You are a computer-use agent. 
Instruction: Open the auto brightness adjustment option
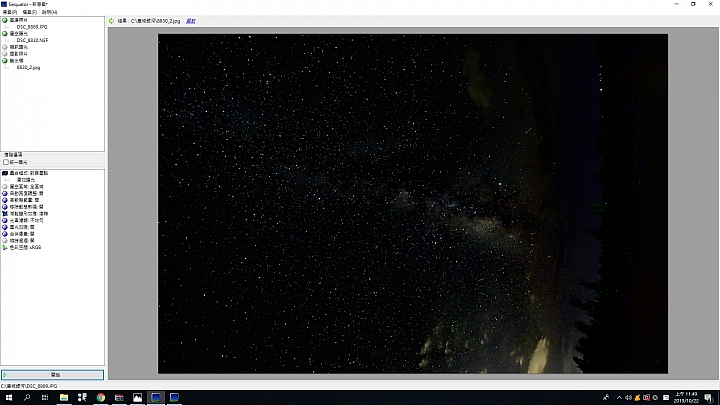[23, 193]
